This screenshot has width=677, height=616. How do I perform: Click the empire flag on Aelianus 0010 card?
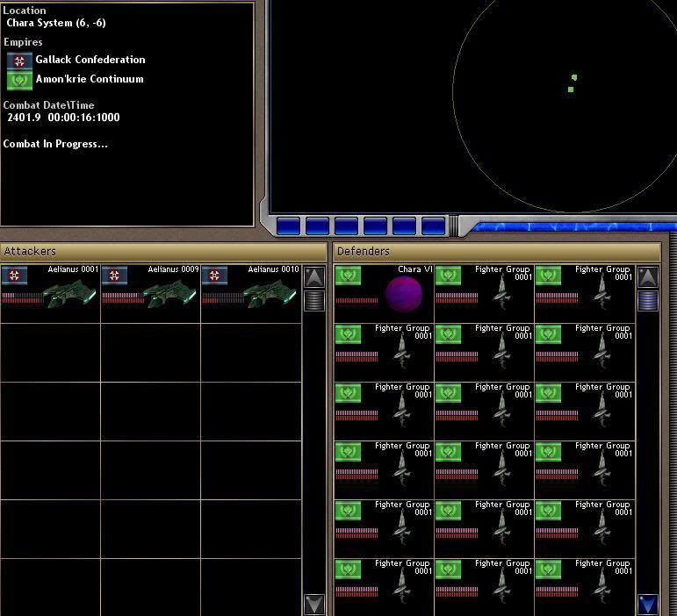click(214, 276)
